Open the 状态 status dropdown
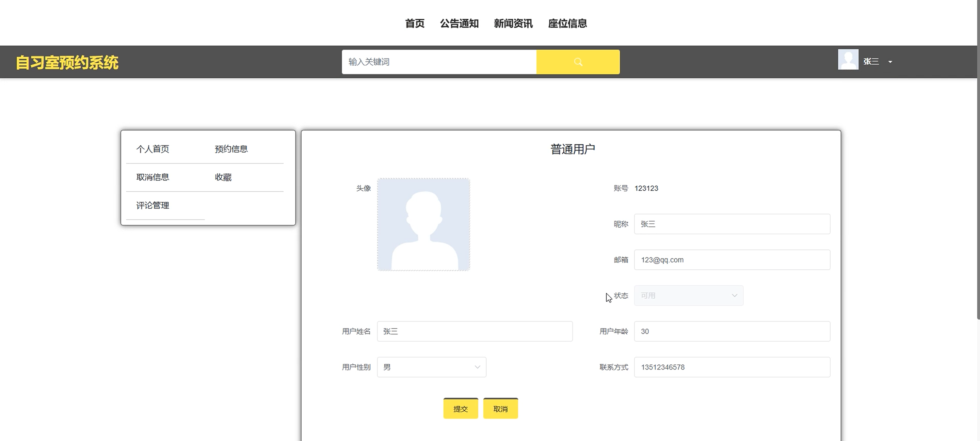This screenshot has height=441, width=980. click(688, 296)
